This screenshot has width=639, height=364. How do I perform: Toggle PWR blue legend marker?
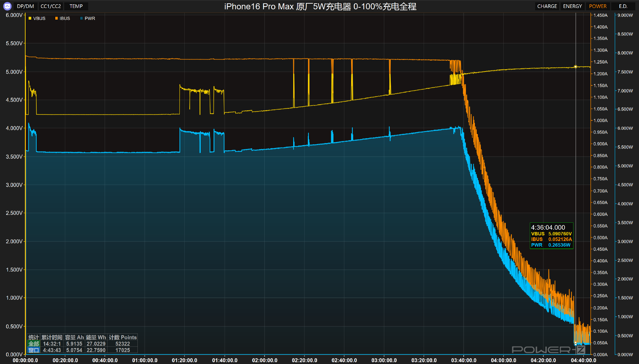point(82,18)
